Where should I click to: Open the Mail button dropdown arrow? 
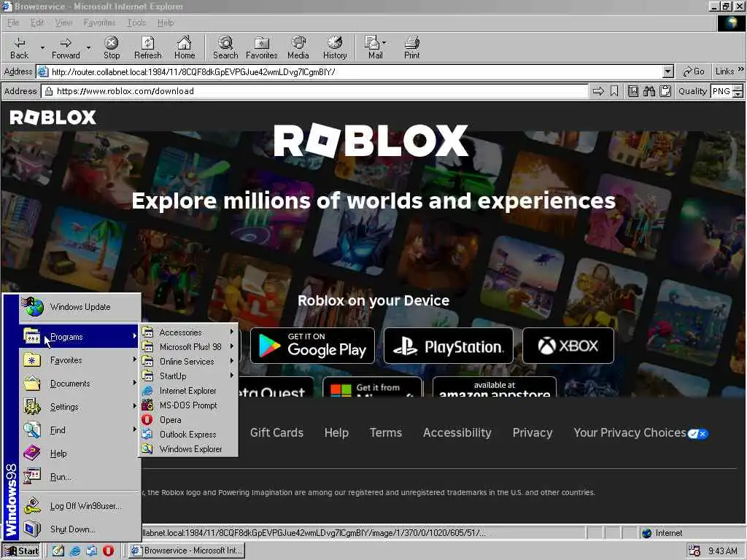tap(384, 43)
